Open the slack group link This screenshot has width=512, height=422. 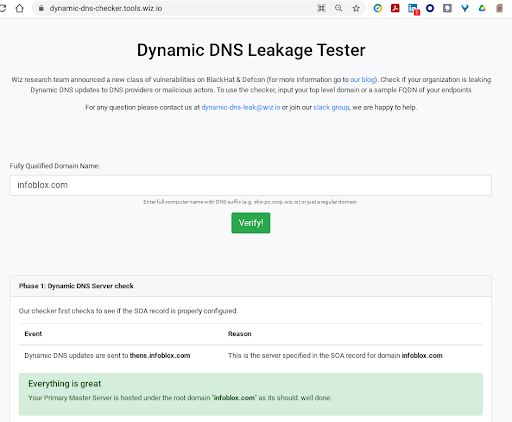click(331, 107)
